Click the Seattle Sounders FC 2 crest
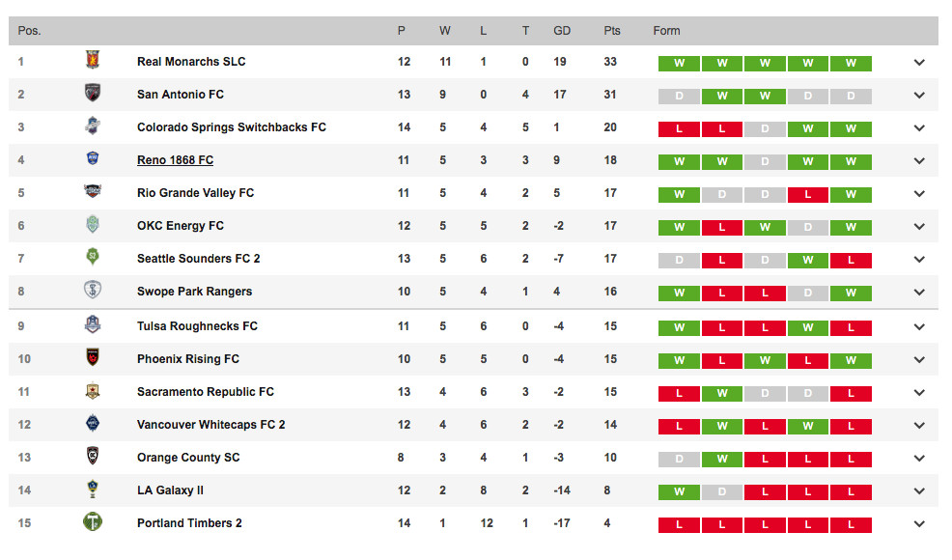The width and height of the screenshot is (952, 560). click(x=93, y=258)
